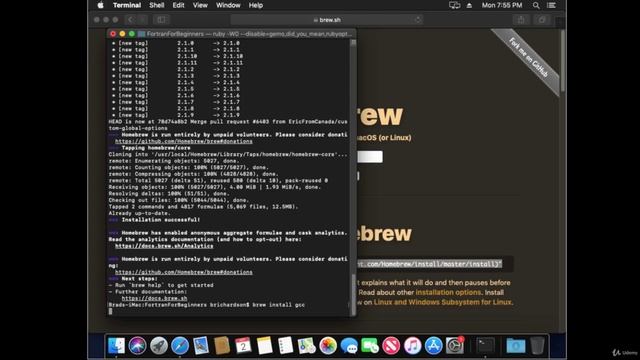Click the screen mirroring icon in menu bar
640x360 pixels.
pos(454,5)
